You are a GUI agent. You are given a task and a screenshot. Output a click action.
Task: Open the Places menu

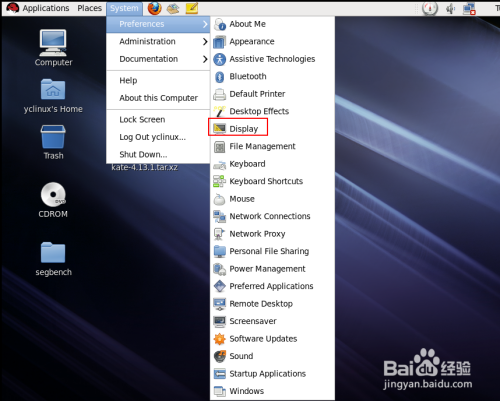pos(89,8)
